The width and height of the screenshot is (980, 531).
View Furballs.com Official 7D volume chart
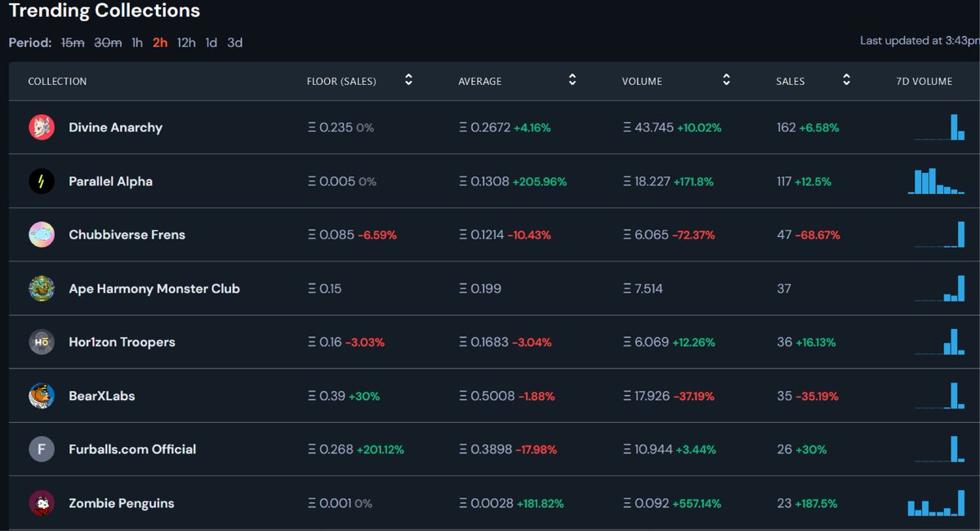tap(940, 449)
